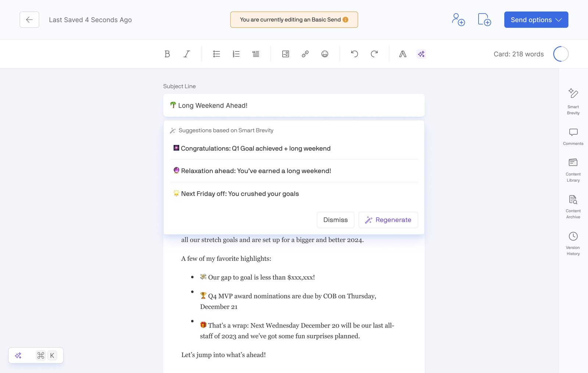This screenshot has height=373, width=588.
Task: Toggle italic formatting in the toolbar
Action: (187, 54)
